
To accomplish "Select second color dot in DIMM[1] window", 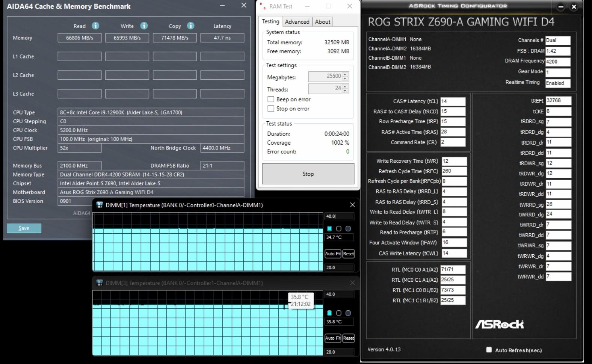I will (339, 228).
